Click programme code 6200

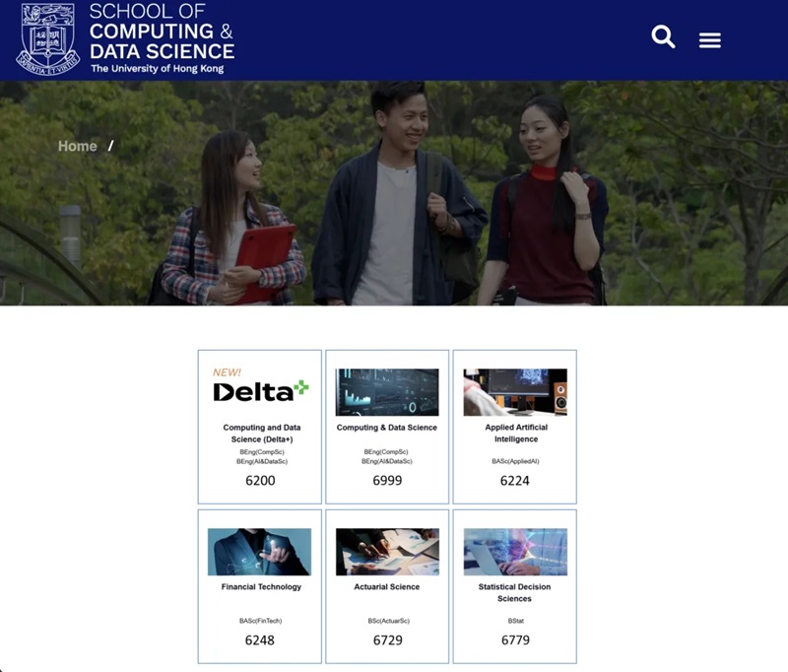coord(260,481)
